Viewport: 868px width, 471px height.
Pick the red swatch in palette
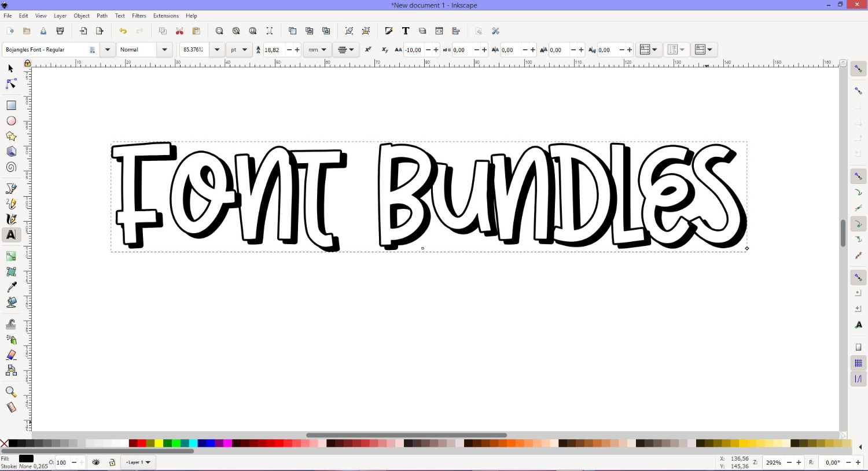[x=142, y=443]
